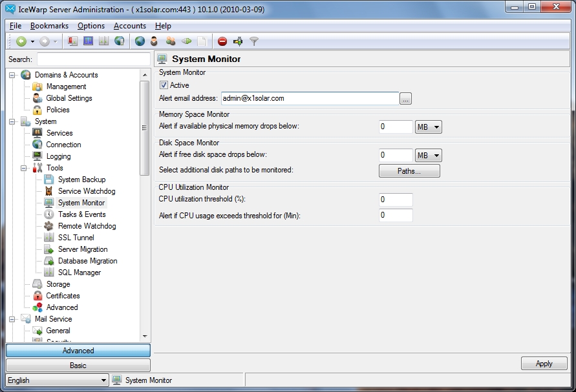The image size is (576, 392).
Task: Uncheck the Active system monitor checkbox
Action: tap(164, 85)
